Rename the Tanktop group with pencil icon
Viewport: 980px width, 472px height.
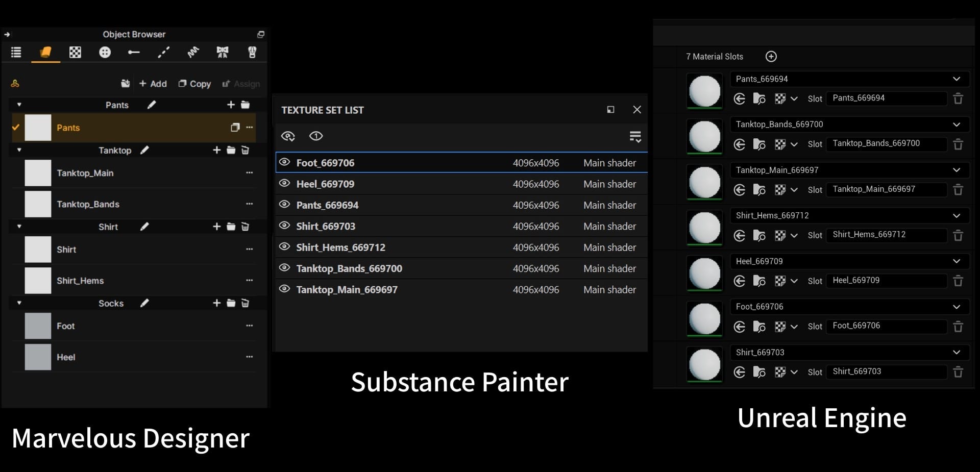tap(144, 150)
